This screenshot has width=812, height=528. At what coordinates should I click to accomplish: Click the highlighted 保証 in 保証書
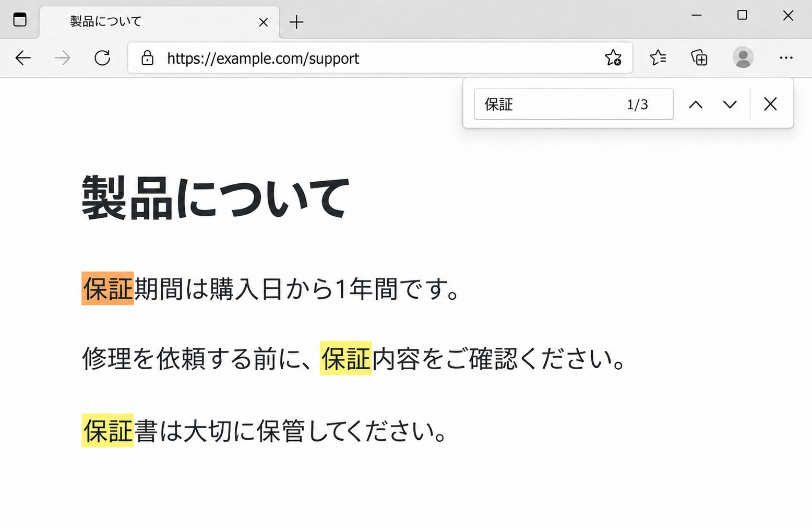(108, 431)
